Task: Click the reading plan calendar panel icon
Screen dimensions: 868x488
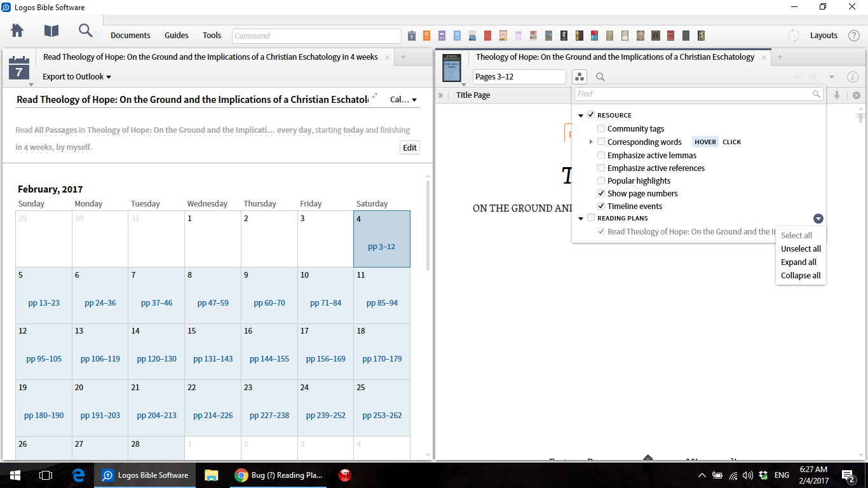Action: pos(18,67)
